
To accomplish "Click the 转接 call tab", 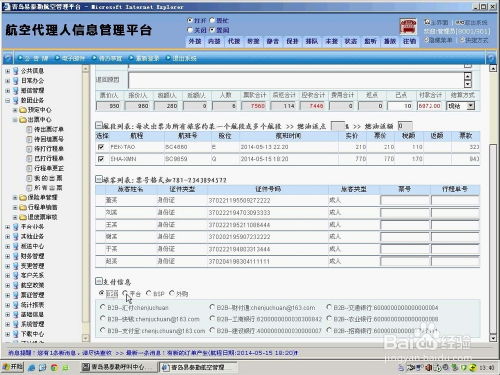I will click(253, 41).
